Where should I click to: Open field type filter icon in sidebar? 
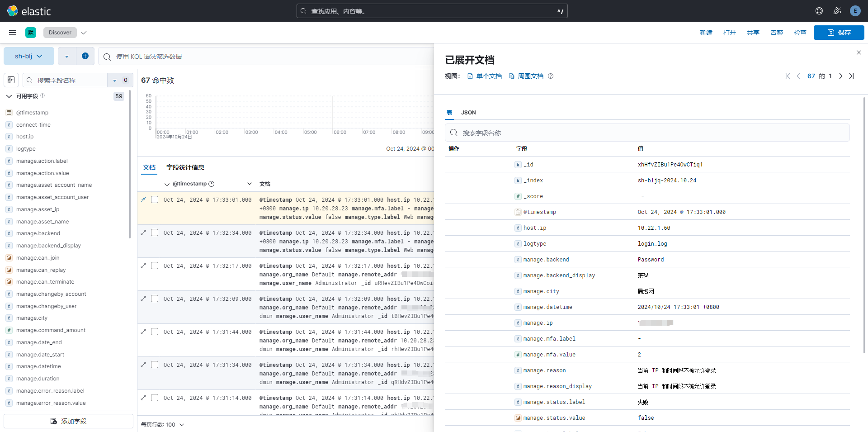click(x=120, y=80)
